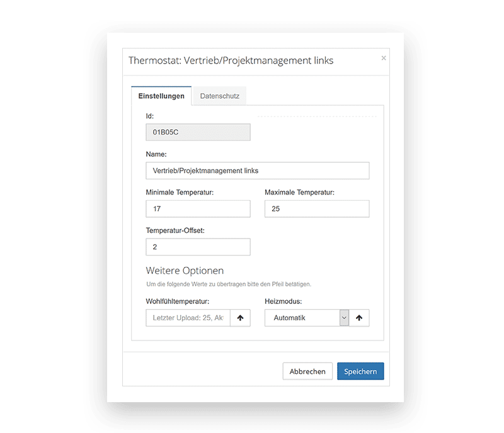Open the Heizmodus dropdown arrow
The image size is (504, 433).
coord(344,318)
